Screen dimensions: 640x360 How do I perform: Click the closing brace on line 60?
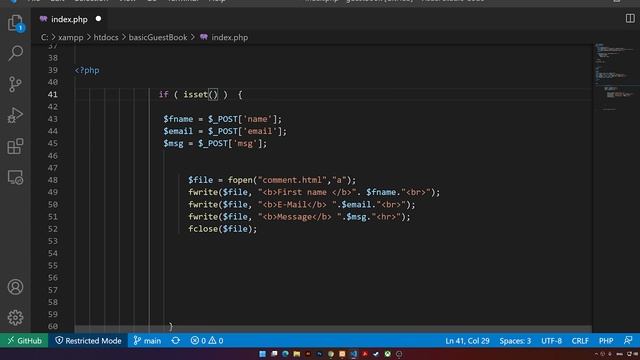pos(171,327)
